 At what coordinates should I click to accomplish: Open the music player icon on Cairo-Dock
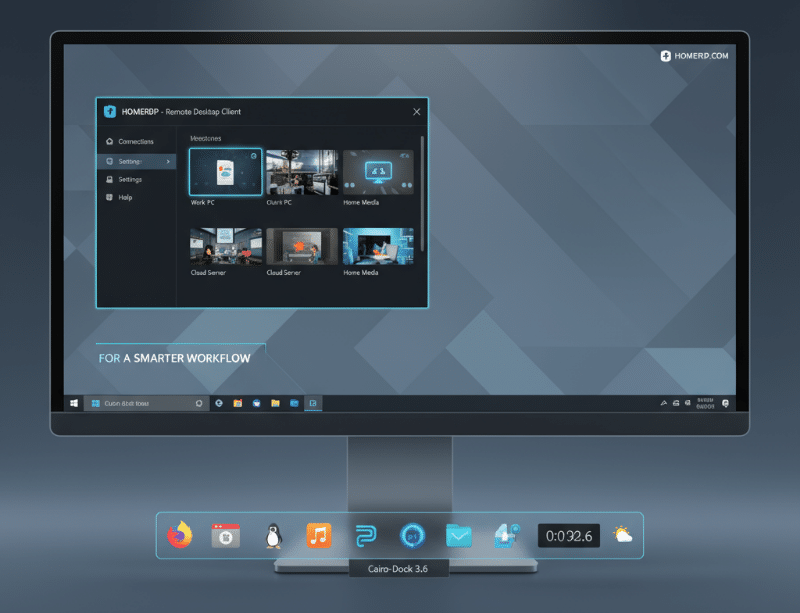[x=318, y=535]
